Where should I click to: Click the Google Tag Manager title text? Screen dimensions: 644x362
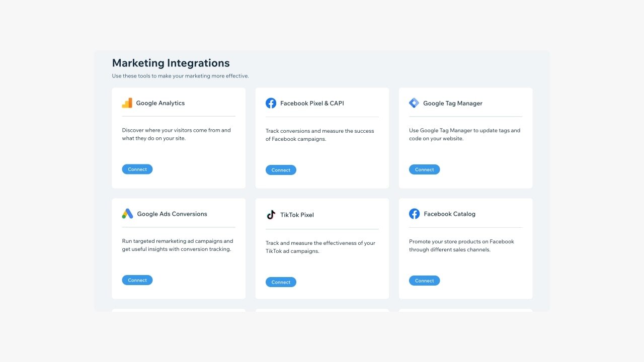click(x=453, y=103)
